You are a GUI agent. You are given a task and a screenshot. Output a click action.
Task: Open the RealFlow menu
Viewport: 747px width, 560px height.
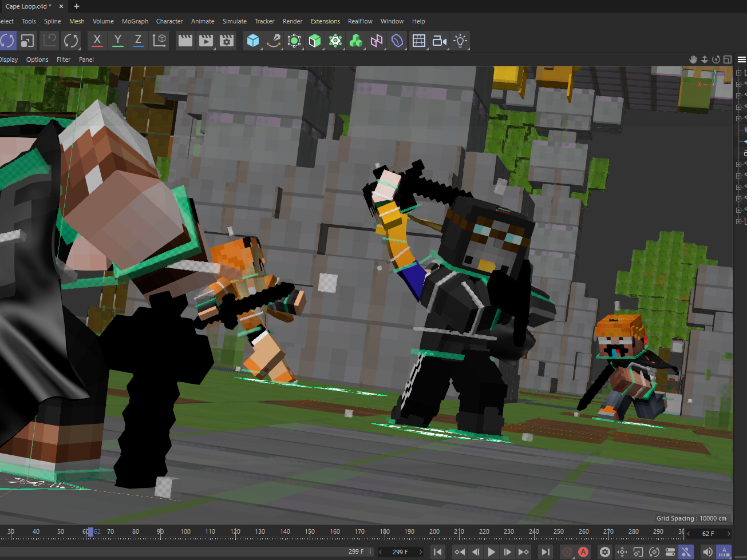(x=360, y=21)
